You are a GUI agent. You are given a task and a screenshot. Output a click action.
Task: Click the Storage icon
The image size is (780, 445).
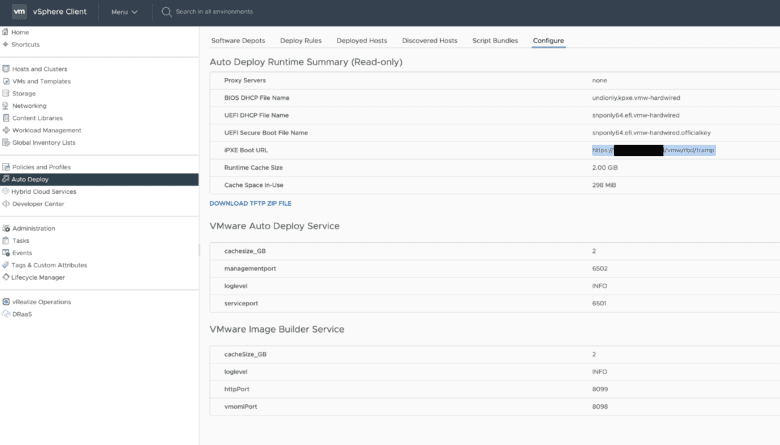coord(6,93)
